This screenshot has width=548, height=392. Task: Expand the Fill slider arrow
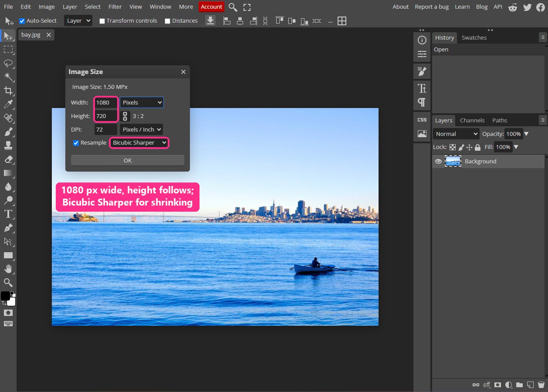pyautogui.click(x=516, y=147)
